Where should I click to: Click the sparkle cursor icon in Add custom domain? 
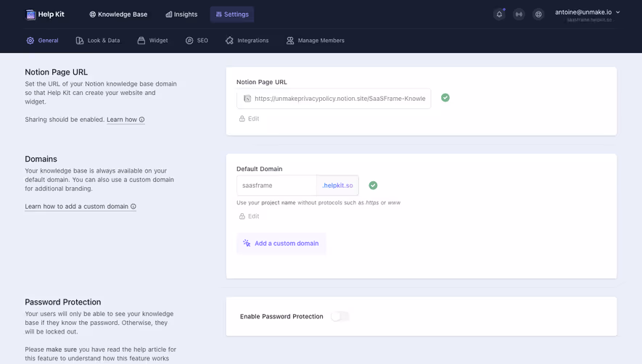coord(247,243)
